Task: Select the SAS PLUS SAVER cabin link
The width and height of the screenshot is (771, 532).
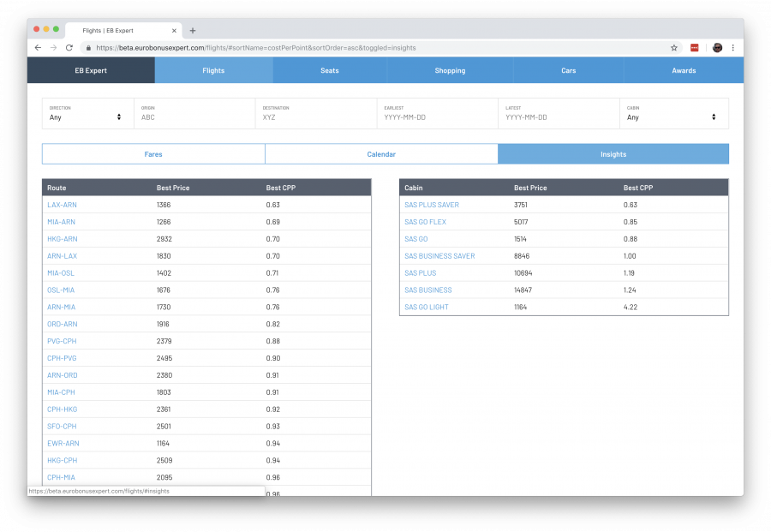Action: pyautogui.click(x=431, y=205)
